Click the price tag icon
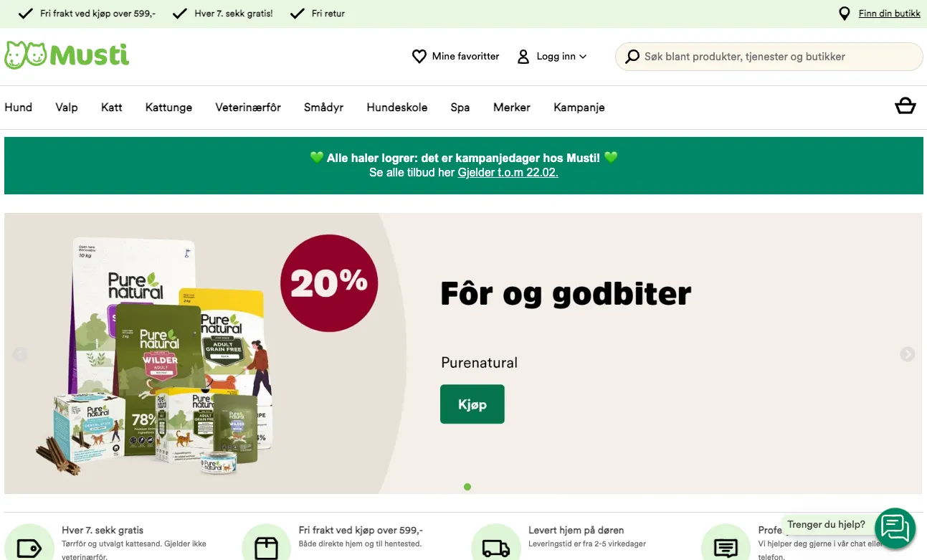Screen dimensions: 927x560 click(29, 549)
